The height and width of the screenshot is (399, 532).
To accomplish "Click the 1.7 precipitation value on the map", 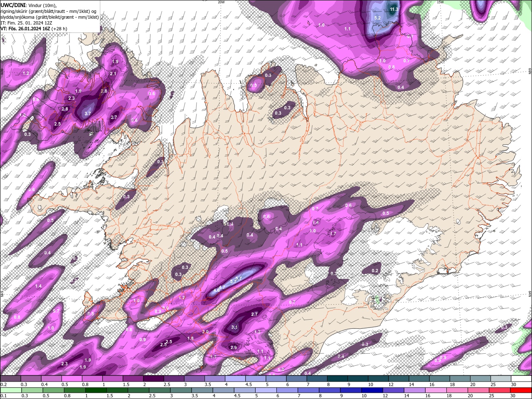I will coord(333,234).
